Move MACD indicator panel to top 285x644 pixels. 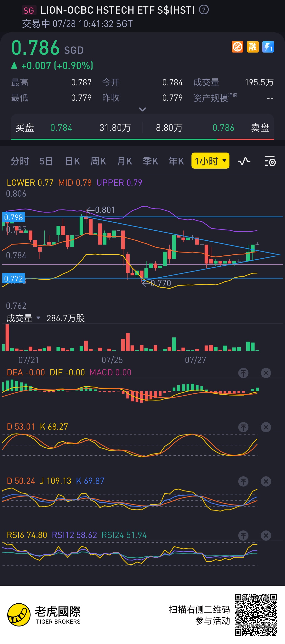coord(243,373)
